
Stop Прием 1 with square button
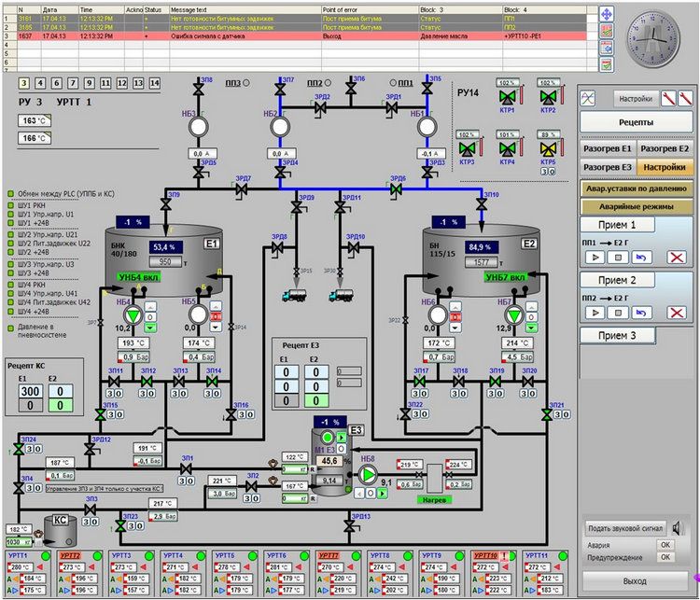click(618, 258)
